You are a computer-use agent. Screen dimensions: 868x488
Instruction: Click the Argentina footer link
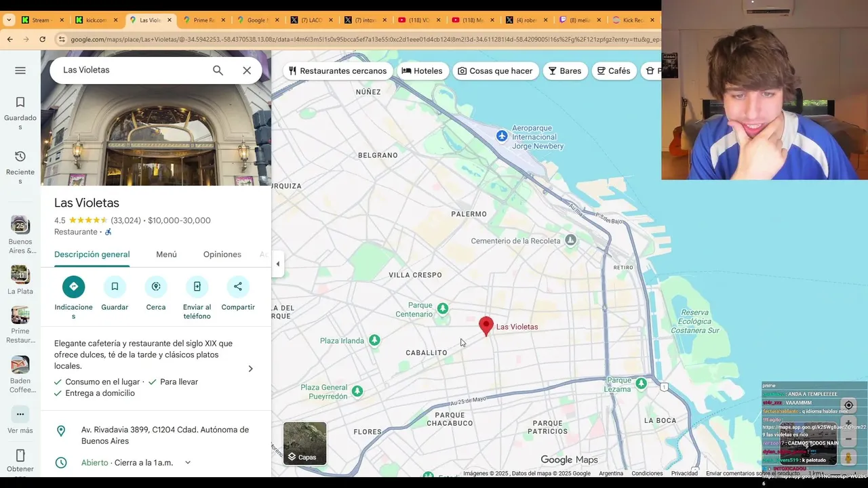pos(611,473)
